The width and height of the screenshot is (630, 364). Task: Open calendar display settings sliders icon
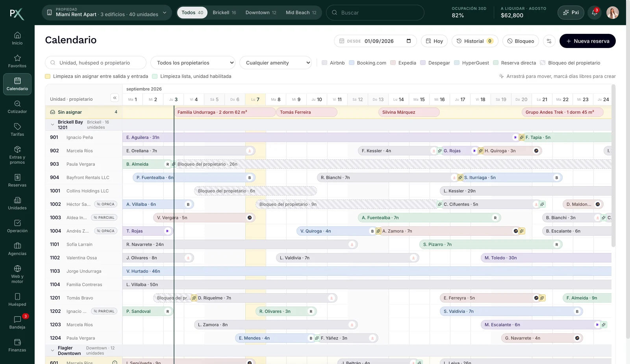(x=549, y=41)
